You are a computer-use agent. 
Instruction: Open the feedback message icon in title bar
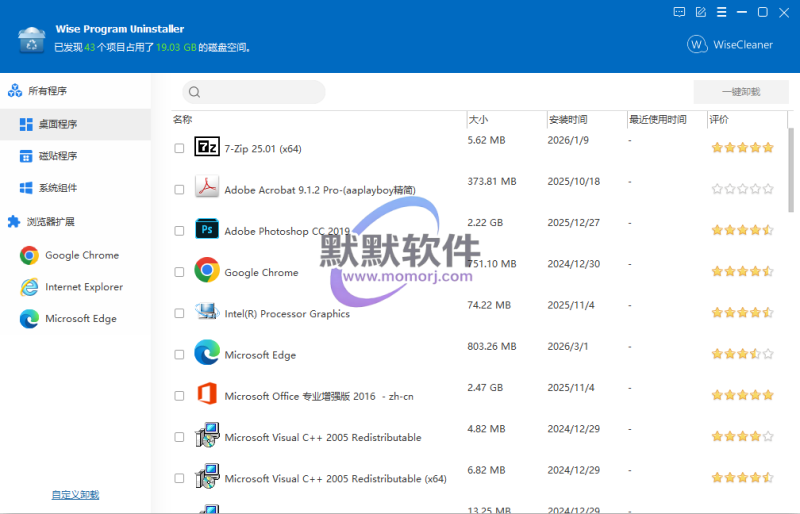point(680,12)
